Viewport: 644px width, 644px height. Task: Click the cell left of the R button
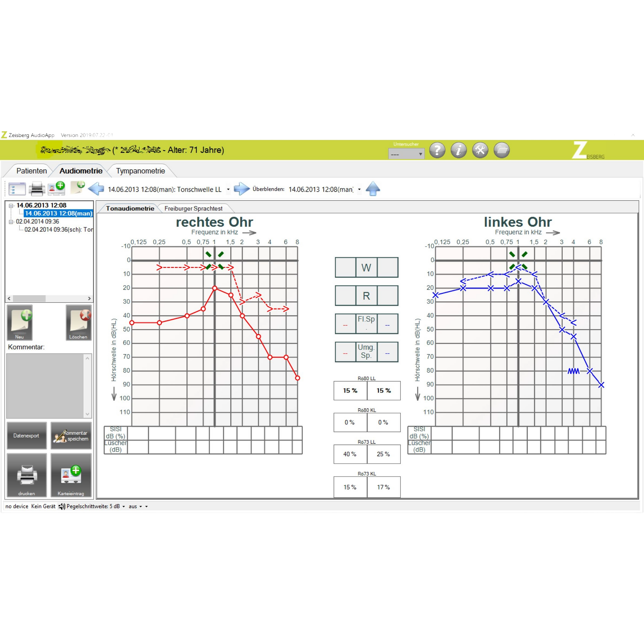coord(345,296)
